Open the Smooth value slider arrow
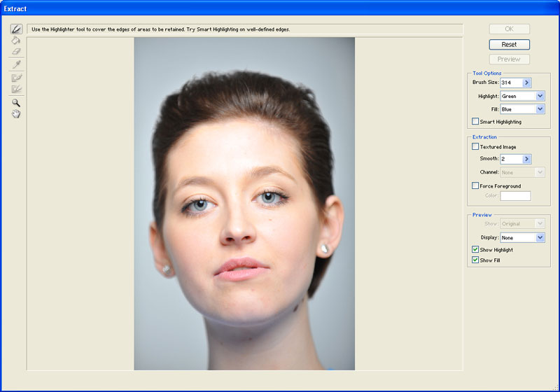This screenshot has width=560, height=392. tap(527, 160)
